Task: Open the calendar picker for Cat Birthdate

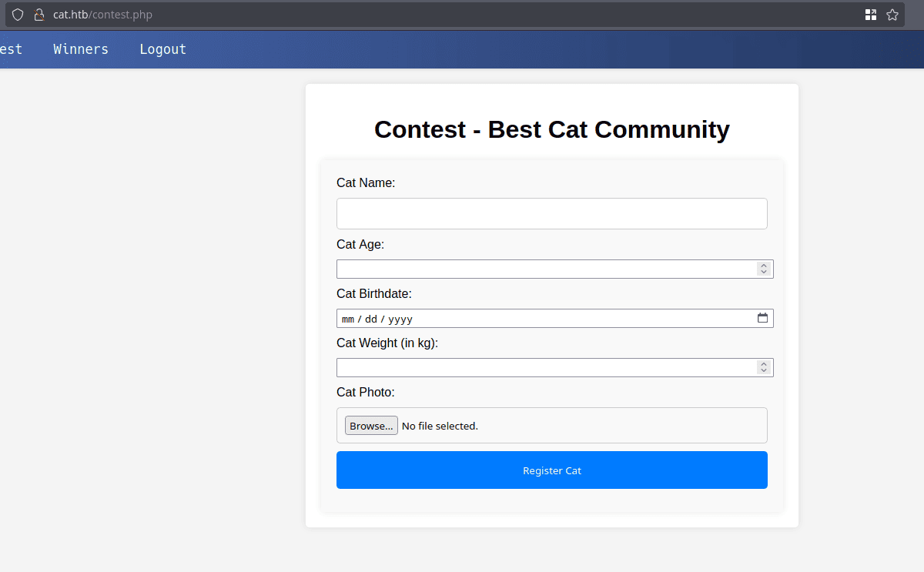Action: click(x=762, y=318)
